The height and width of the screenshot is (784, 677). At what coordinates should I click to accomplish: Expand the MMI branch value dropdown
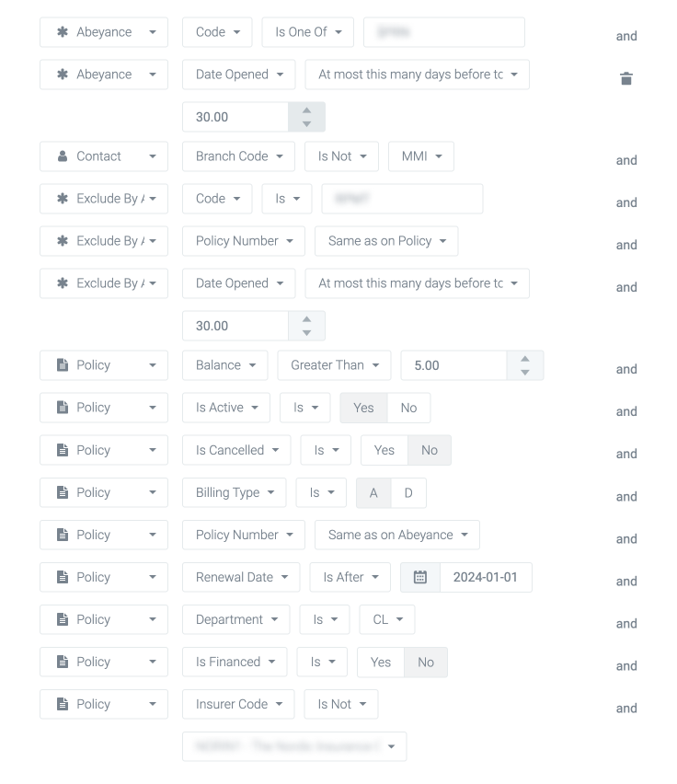(421, 156)
